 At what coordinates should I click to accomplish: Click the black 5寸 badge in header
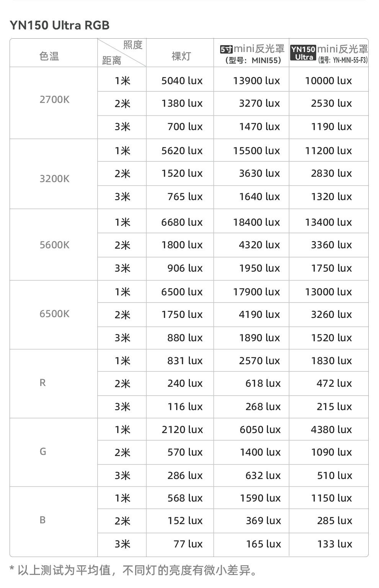(x=226, y=49)
